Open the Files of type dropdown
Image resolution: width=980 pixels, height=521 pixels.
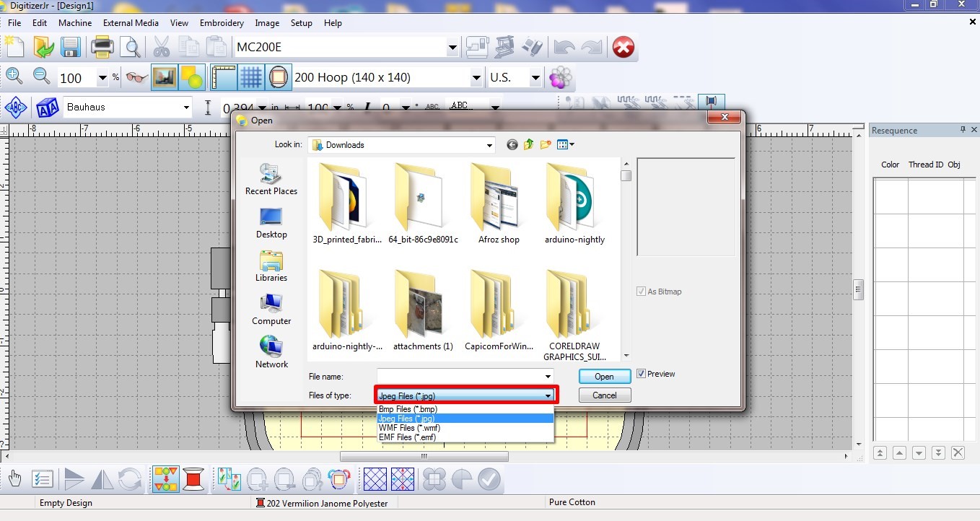coord(548,395)
